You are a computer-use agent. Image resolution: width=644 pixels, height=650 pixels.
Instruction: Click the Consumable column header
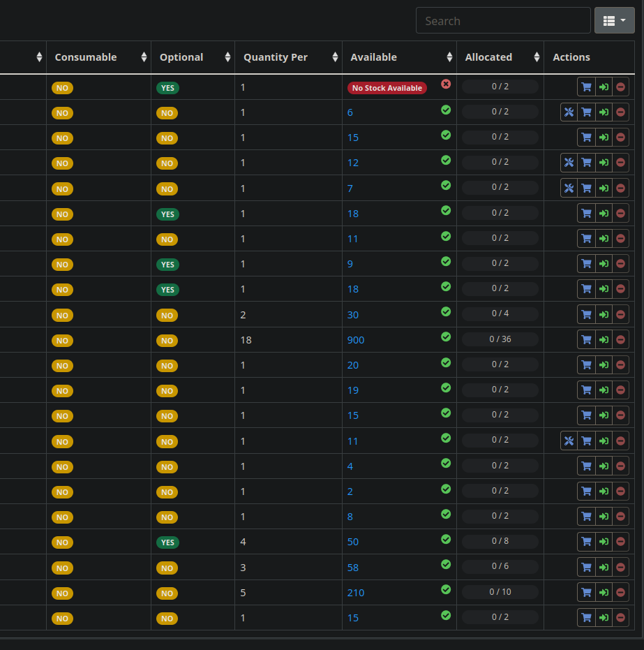(85, 57)
